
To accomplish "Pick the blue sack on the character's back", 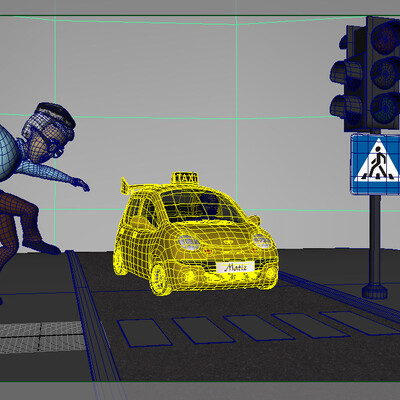I will pos(7,153).
